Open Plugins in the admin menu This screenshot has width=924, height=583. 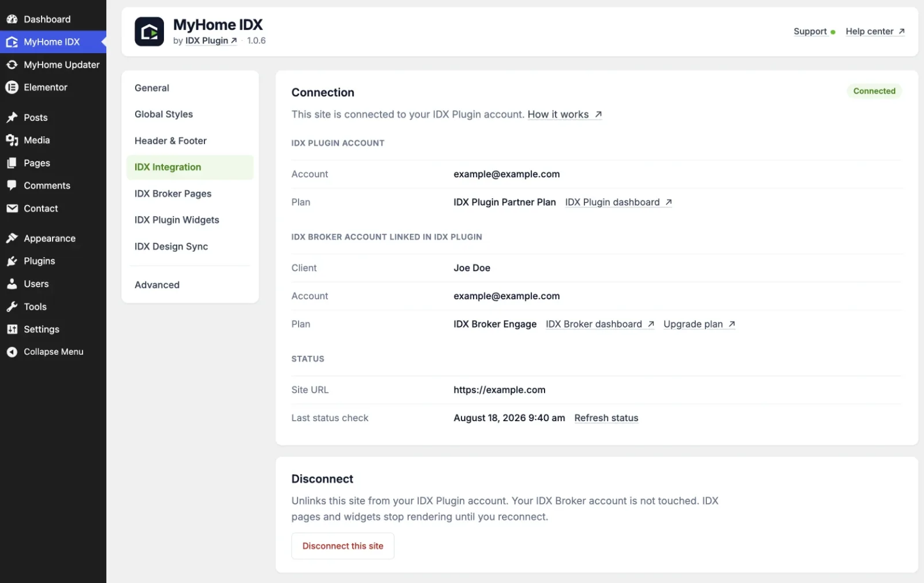53,261
